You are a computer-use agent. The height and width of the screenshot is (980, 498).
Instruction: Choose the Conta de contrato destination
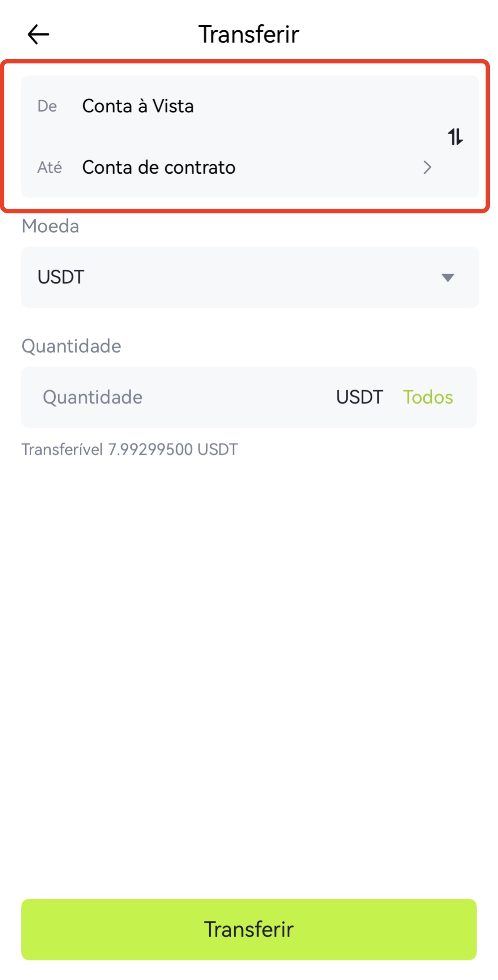click(158, 167)
